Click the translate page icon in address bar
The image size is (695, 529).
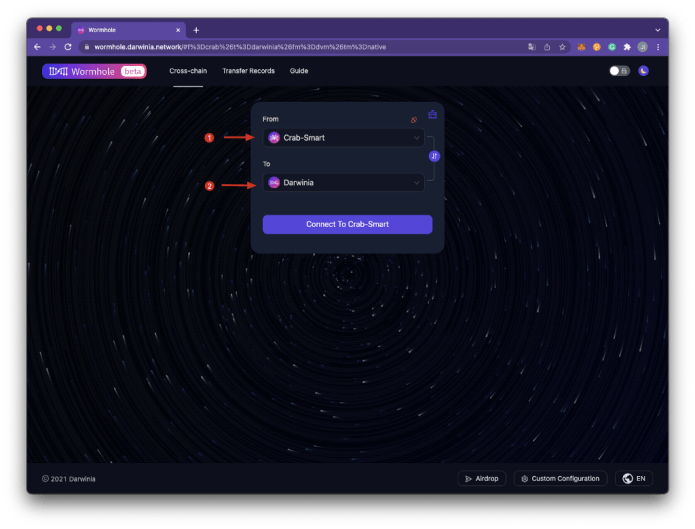point(532,47)
